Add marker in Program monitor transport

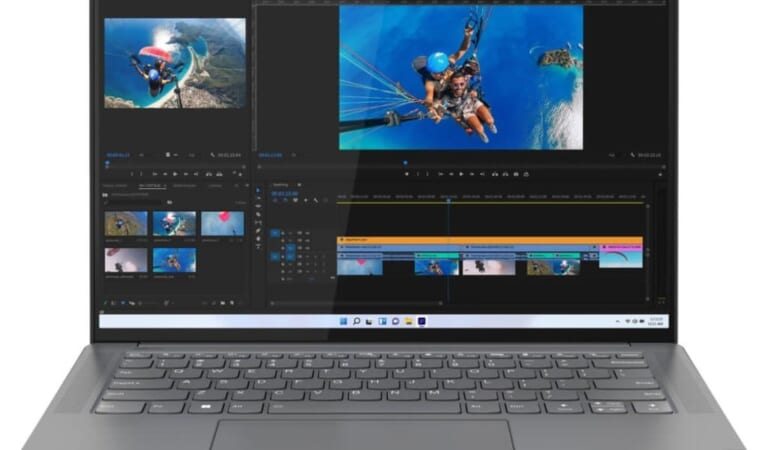(407, 174)
